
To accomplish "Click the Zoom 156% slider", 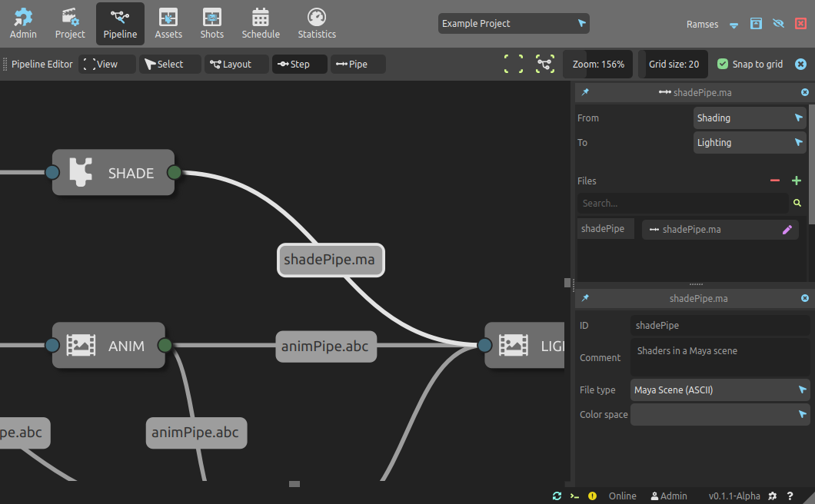I will click(598, 64).
